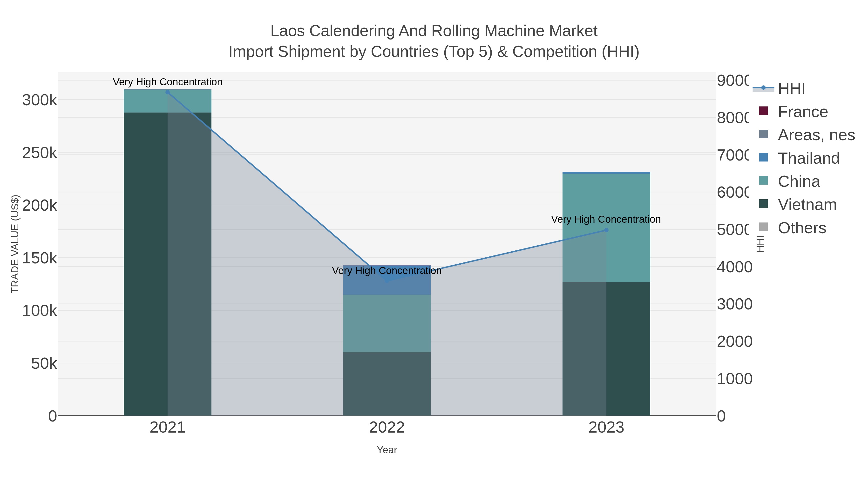
Task: Click the Very High Concentration label above 2021
Action: click(168, 82)
